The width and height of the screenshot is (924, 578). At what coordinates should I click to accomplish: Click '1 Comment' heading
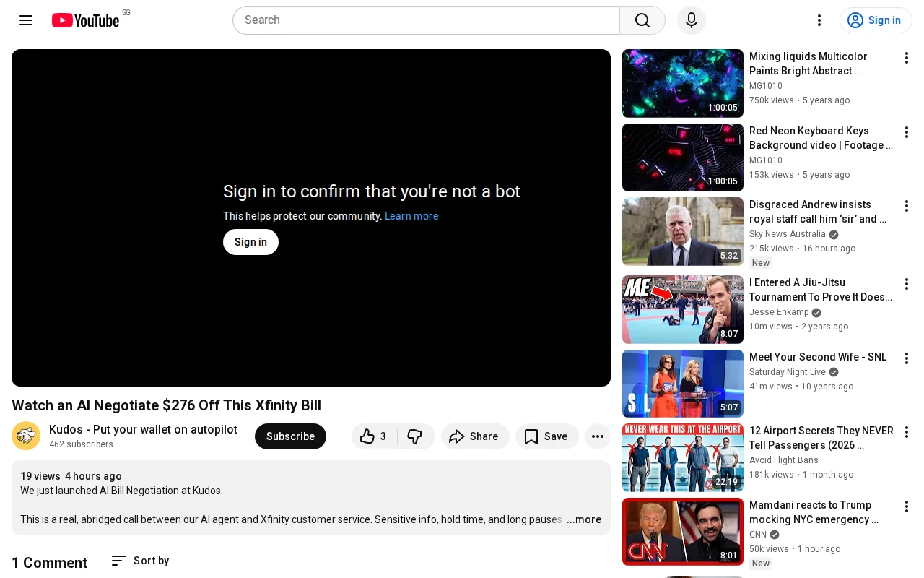(x=49, y=563)
